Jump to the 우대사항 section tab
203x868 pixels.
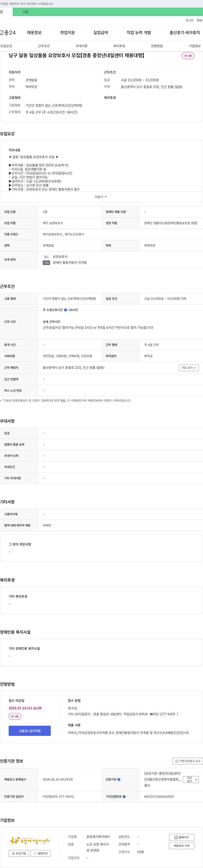coord(81,46)
